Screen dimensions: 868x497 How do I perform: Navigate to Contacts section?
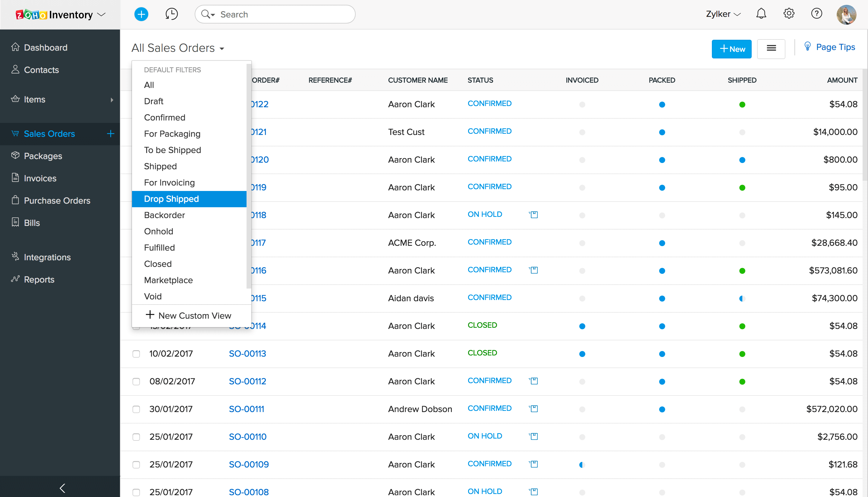41,70
